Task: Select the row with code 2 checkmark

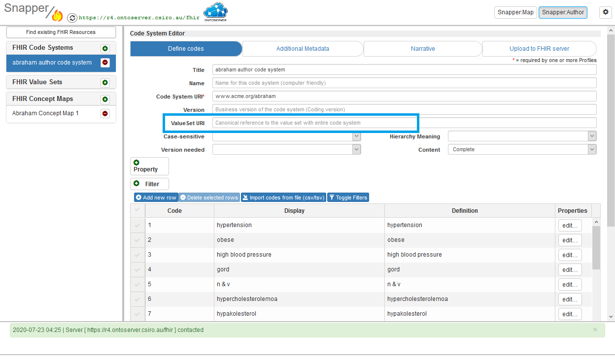Action: click(x=137, y=240)
